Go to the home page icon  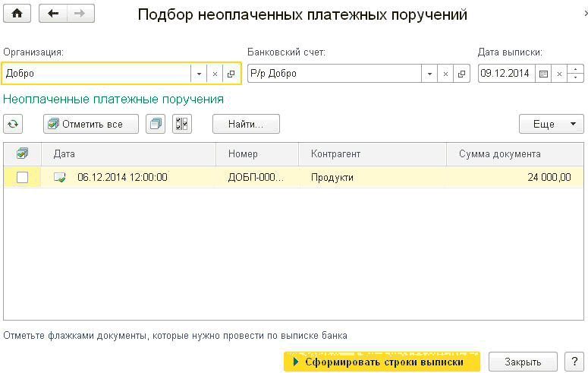(17, 14)
